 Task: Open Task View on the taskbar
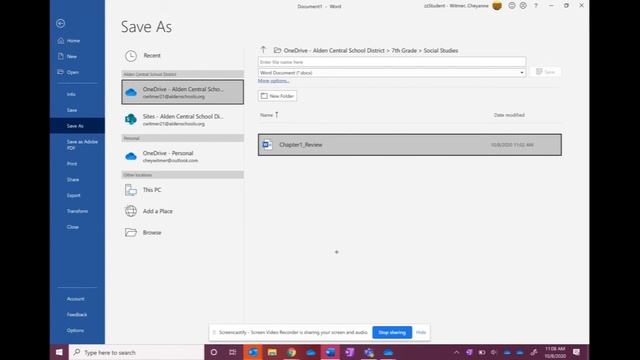(x=233, y=352)
